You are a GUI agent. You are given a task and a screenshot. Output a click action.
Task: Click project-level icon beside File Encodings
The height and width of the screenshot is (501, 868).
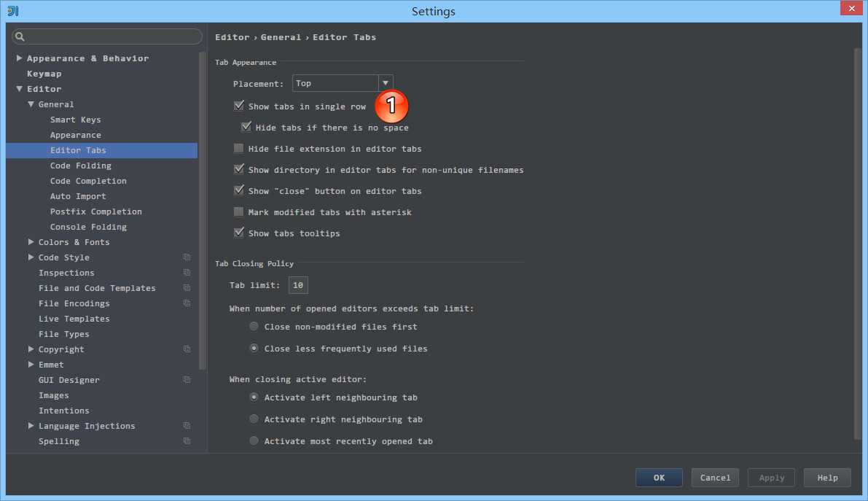point(187,303)
